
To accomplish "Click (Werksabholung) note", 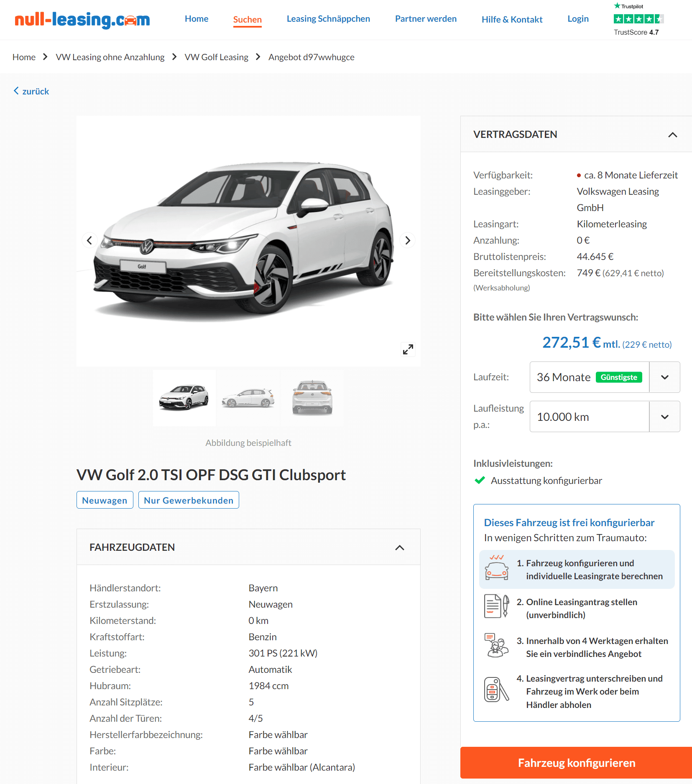I will pyautogui.click(x=501, y=288).
